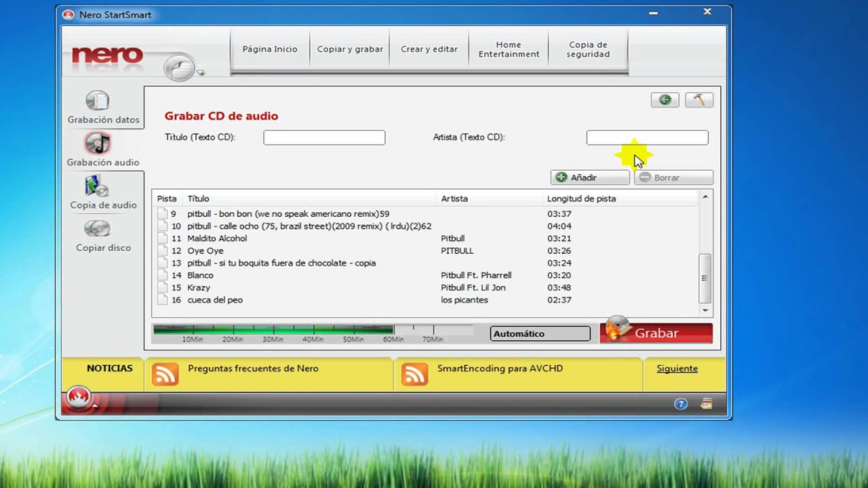Close the Nero StartSmart window

click(707, 12)
